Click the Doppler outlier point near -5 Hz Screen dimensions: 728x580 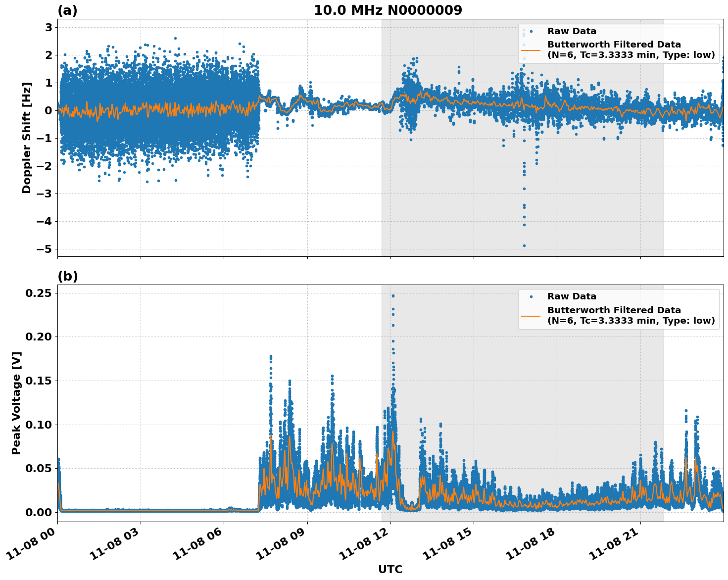coord(523,245)
